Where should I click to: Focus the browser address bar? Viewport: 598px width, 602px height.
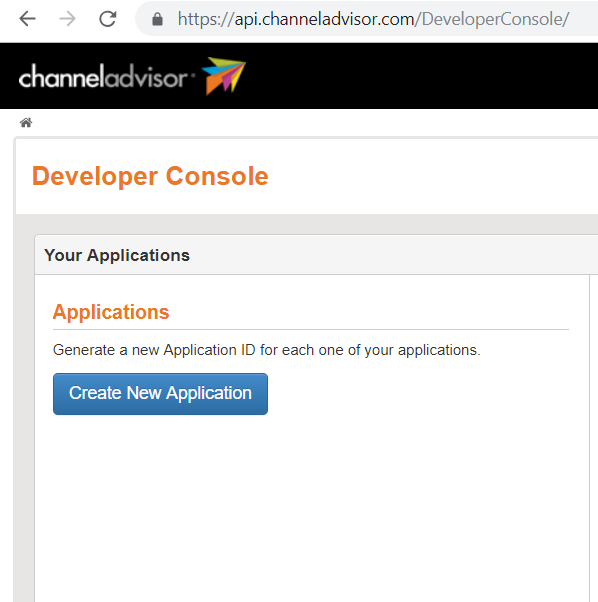coord(367,18)
